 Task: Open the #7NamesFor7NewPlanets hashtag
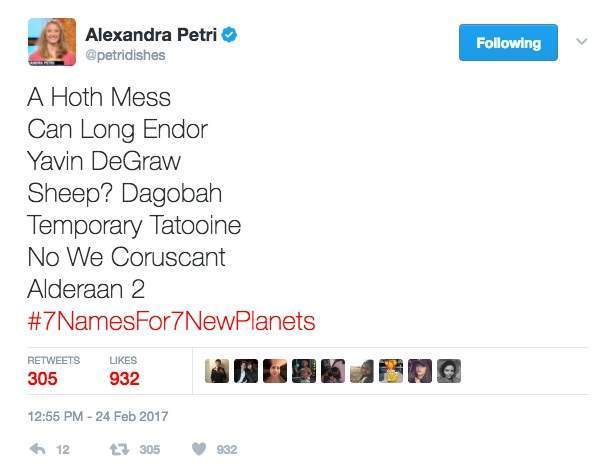click(x=171, y=321)
